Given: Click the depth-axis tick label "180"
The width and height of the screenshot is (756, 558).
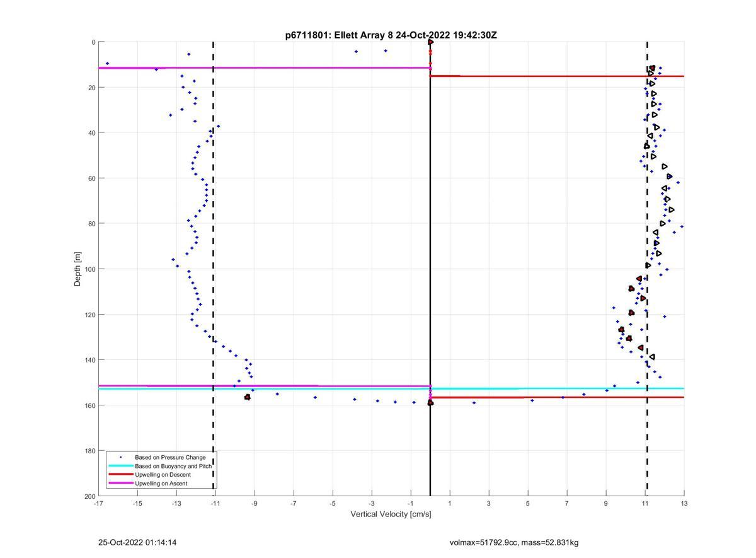Looking at the screenshot, I should pos(89,451).
